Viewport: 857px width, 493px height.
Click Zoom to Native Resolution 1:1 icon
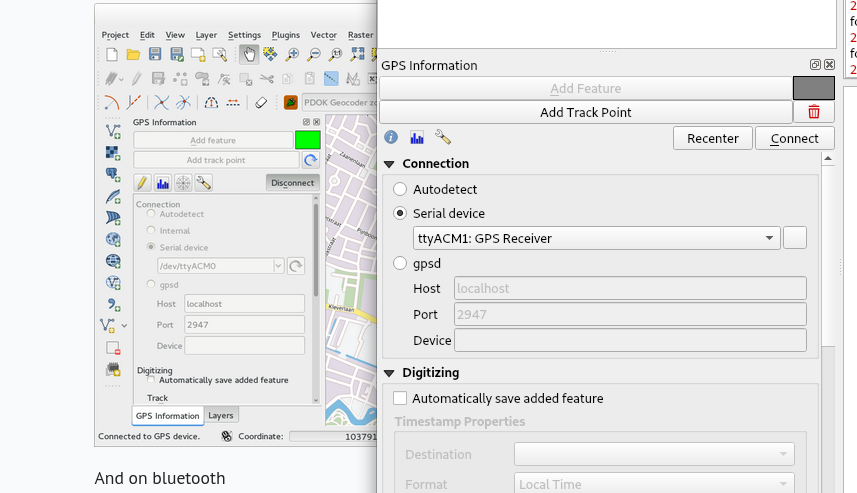pyautogui.click(x=335, y=54)
